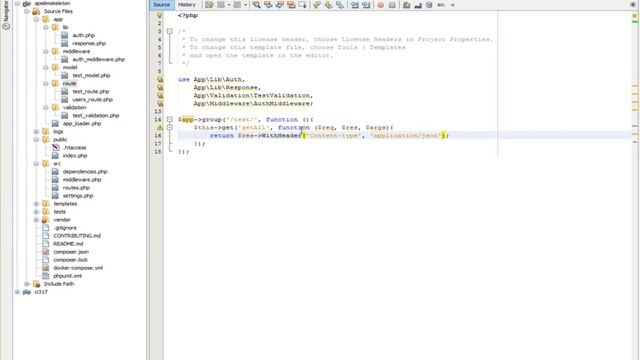
Task: Click the Shift Line Left icon
Action: pyautogui.click(x=354, y=5)
